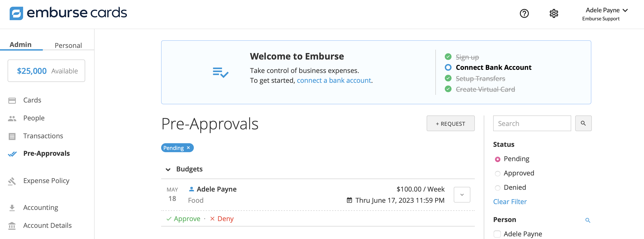
Task: Switch to the Personal tab
Action: click(68, 45)
